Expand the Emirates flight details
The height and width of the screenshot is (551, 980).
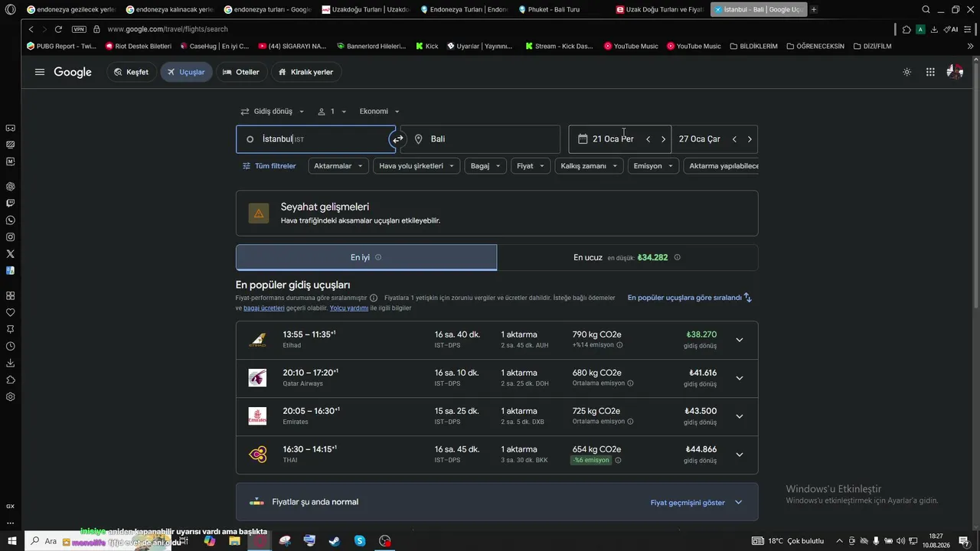[x=739, y=416]
